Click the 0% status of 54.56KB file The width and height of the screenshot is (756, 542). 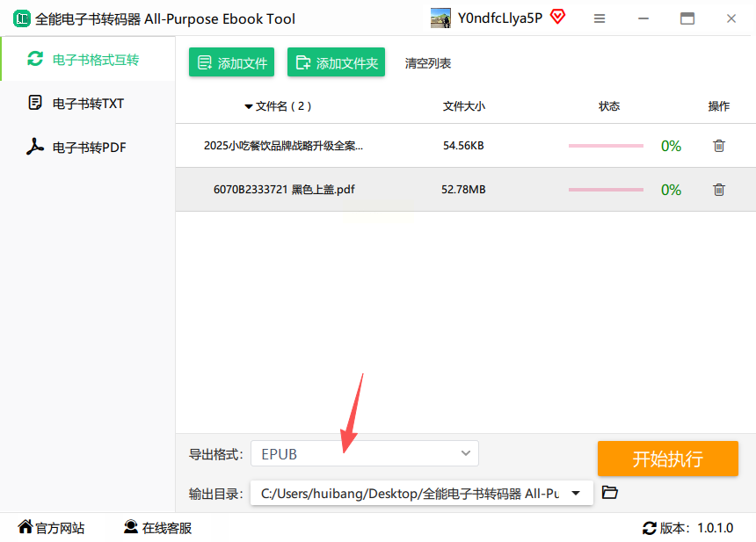click(x=671, y=146)
